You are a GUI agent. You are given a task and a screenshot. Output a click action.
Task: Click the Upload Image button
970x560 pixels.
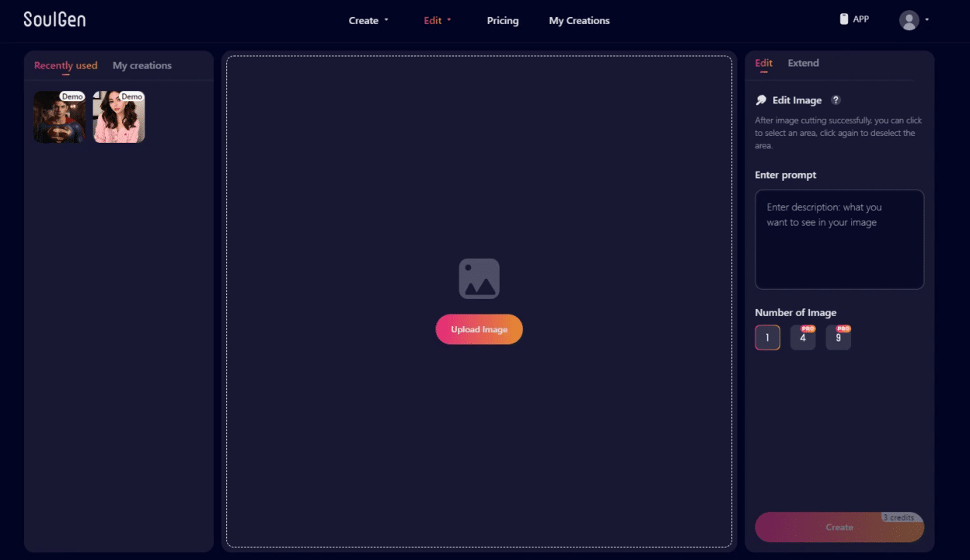[x=479, y=329]
